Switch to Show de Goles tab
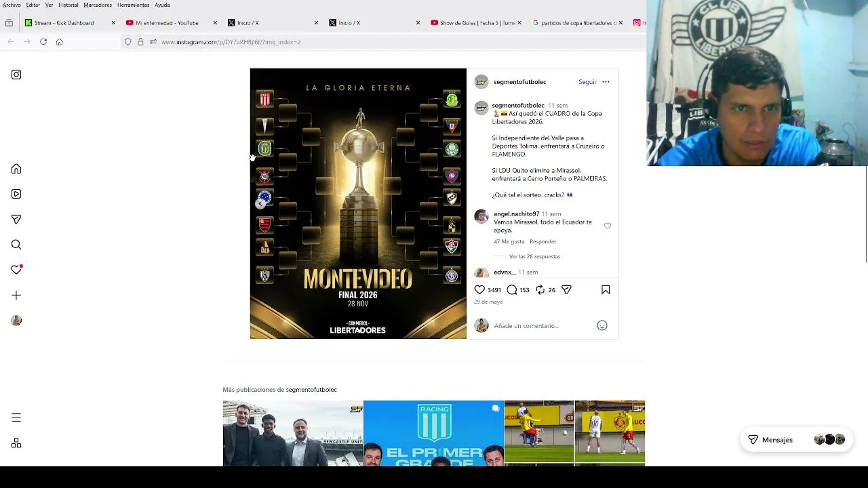Viewport: 868px width, 488px height. pyautogui.click(x=476, y=23)
